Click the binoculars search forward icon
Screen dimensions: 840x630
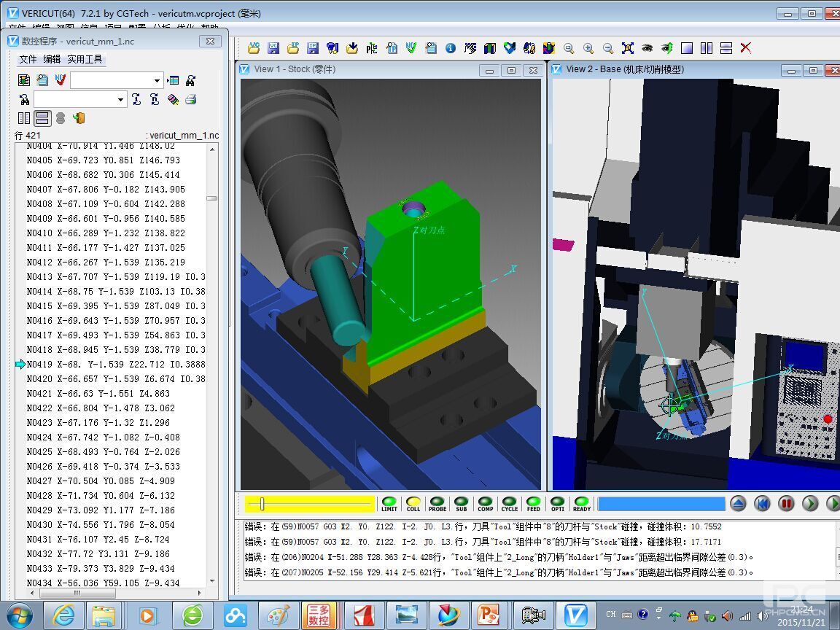tap(191, 80)
